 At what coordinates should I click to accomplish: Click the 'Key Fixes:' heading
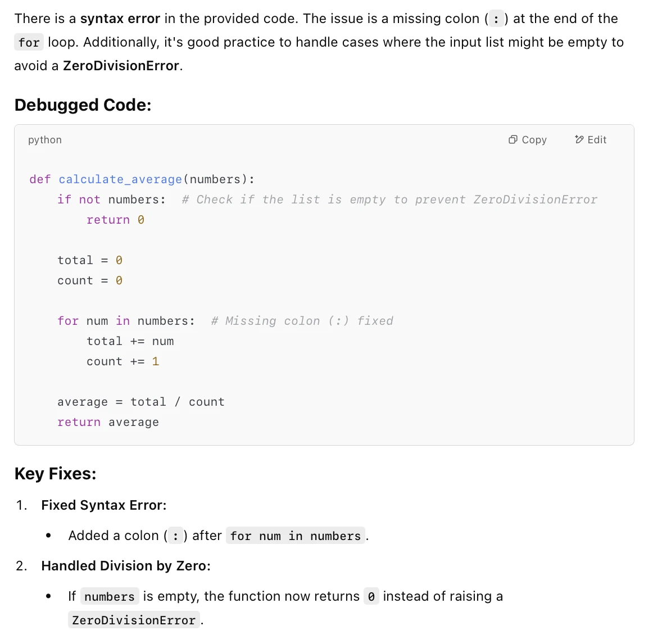coord(56,474)
